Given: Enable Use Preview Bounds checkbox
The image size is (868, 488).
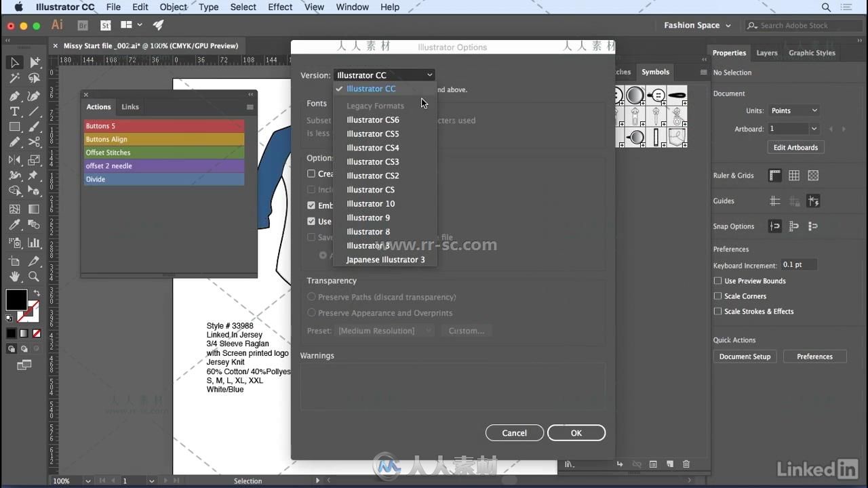Looking at the screenshot, I should [717, 281].
